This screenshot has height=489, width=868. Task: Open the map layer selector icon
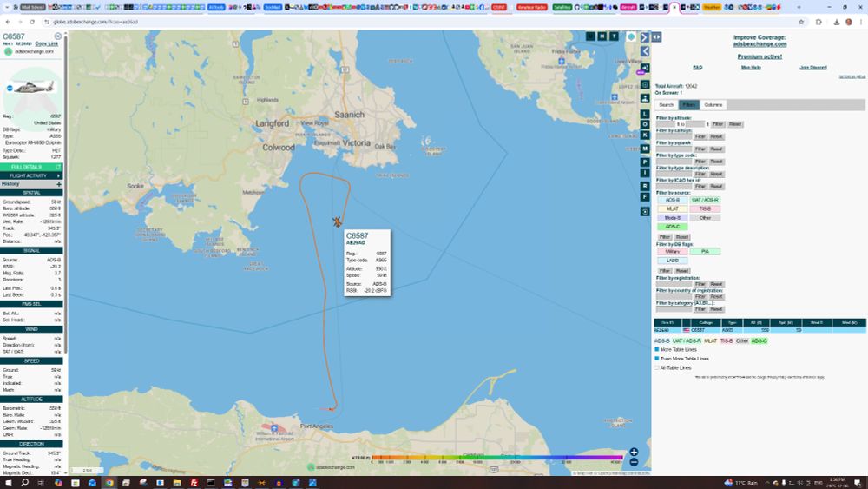click(631, 36)
